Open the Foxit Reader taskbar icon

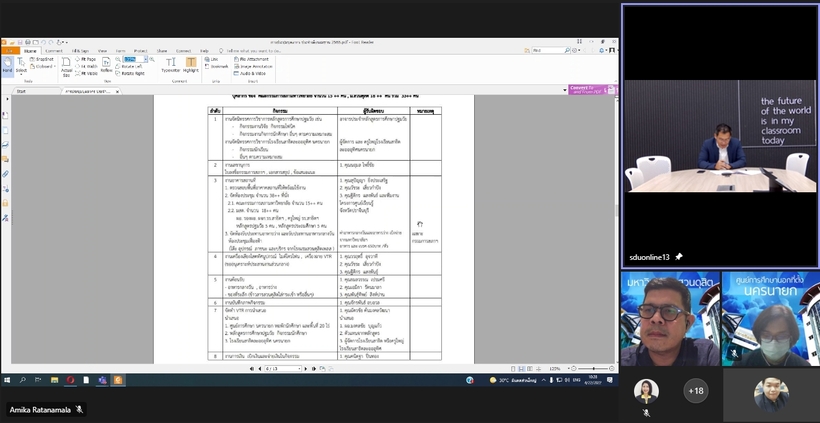118,380
